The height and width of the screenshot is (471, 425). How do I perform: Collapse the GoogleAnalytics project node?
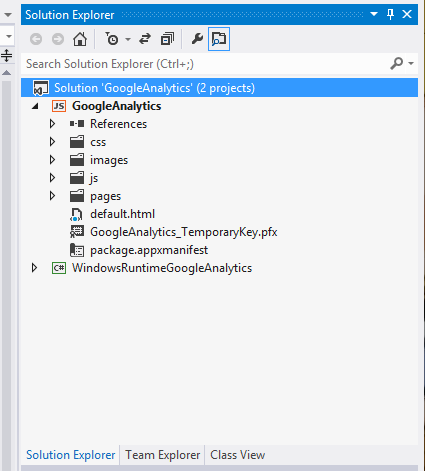click(x=35, y=106)
